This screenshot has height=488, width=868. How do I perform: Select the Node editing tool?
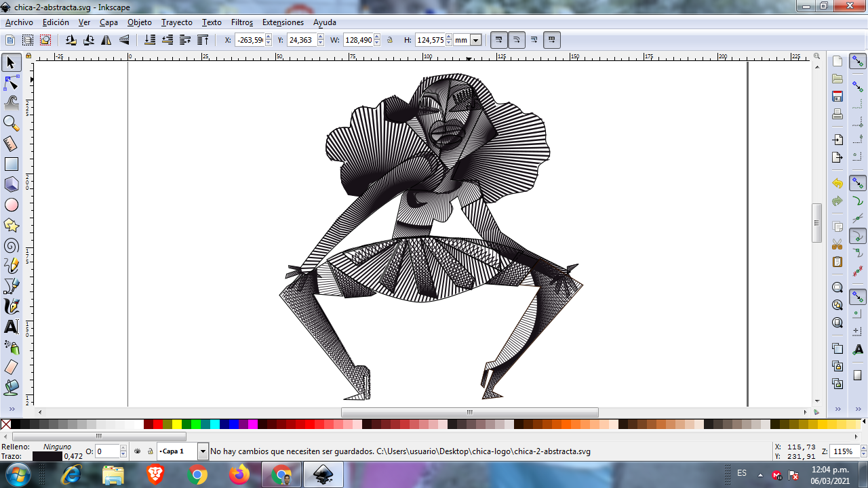coord(11,83)
